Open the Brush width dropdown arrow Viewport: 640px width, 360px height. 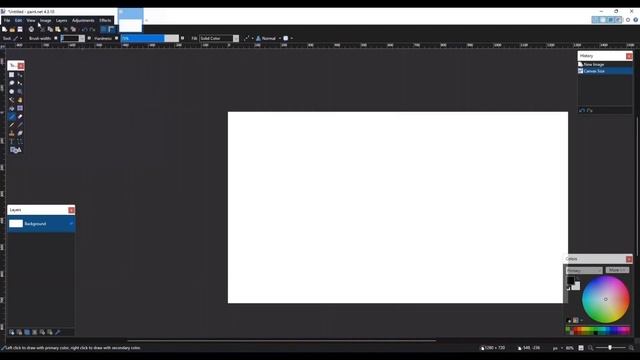click(x=82, y=38)
